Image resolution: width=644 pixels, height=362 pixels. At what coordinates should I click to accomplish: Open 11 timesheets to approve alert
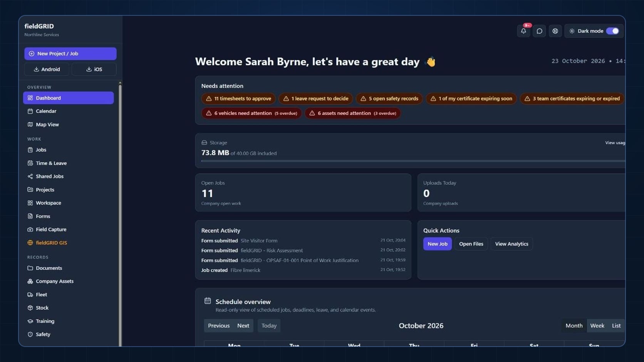[x=238, y=99]
